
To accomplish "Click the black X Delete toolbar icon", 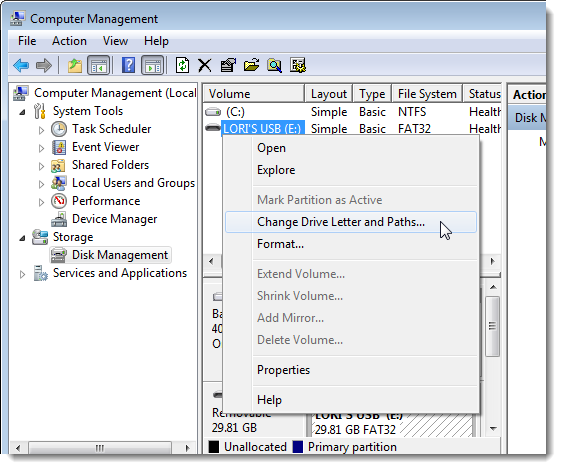I will tap(205, 65).
